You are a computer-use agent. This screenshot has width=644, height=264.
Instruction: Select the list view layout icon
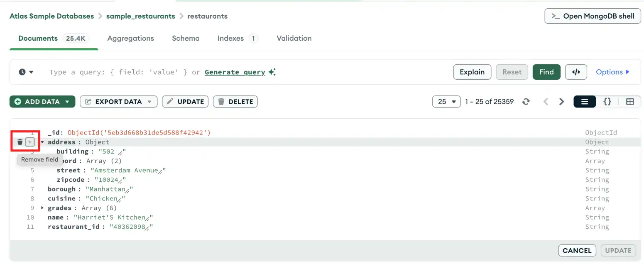coord(584,101)
